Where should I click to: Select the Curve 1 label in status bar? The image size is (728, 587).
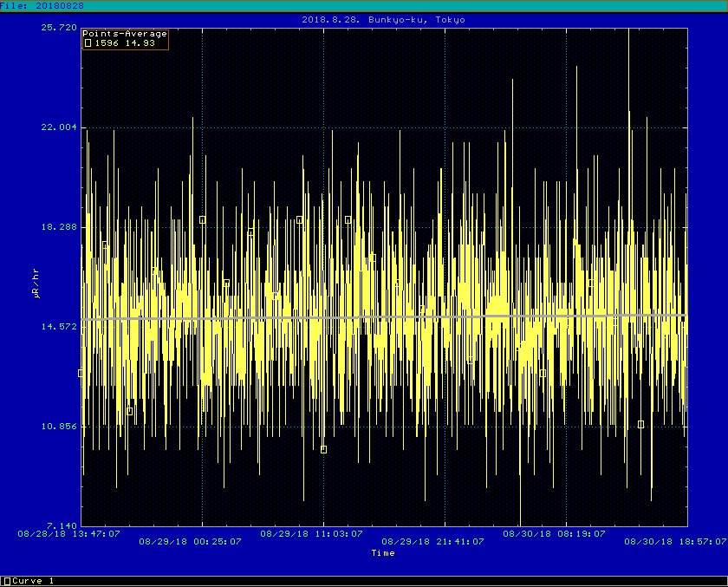tap(33, 581)
